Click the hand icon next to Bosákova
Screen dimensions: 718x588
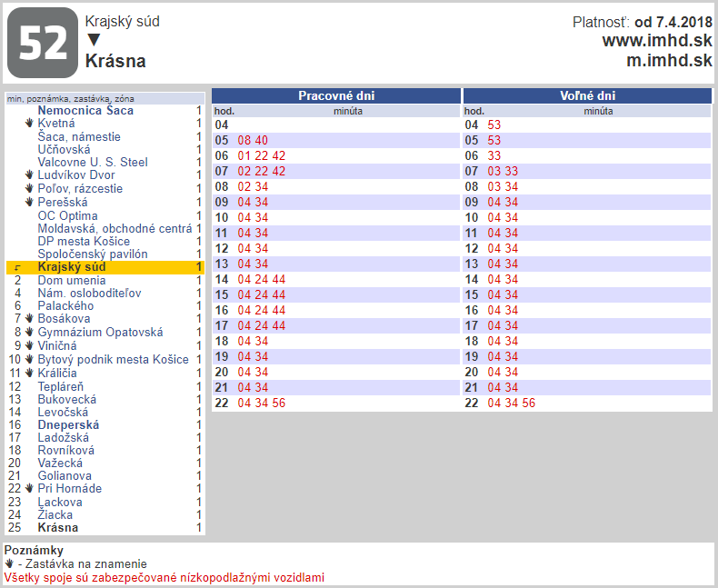[29, 319]
